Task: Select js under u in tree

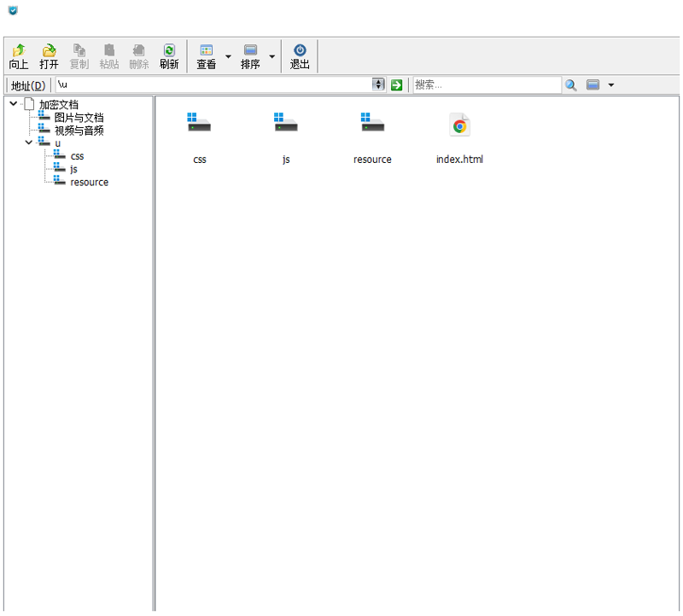Action: (x=73, y=169)
